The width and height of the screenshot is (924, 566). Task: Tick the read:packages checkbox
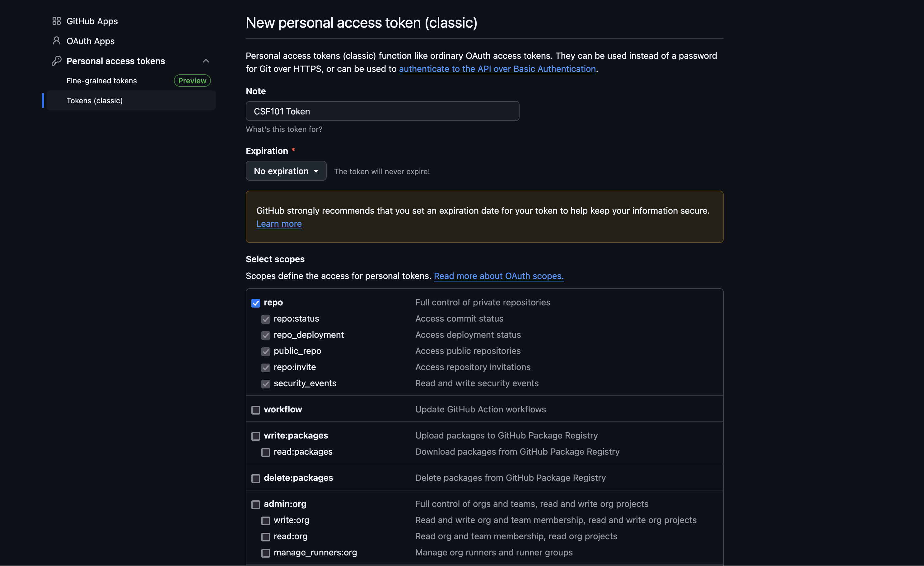click(265, 452)
